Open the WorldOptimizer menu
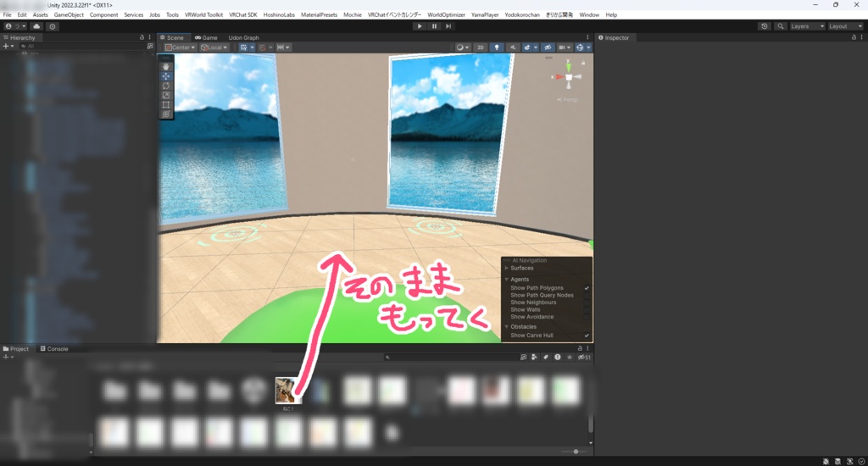Screen dimensions: 868x466 click(x=446, y=15)
